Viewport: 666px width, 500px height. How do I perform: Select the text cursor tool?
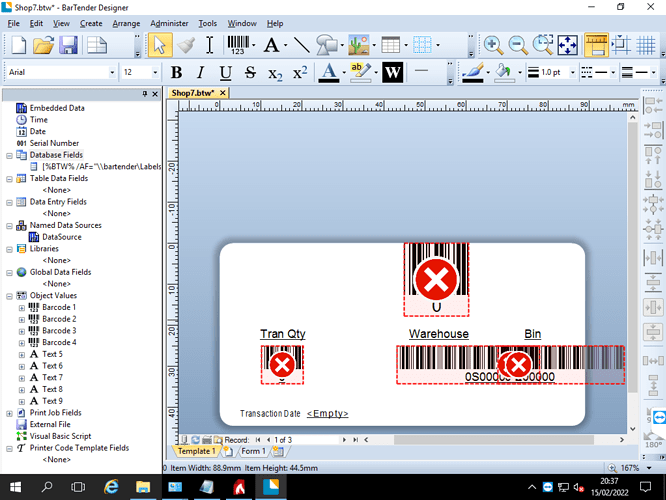pos(209,45)
